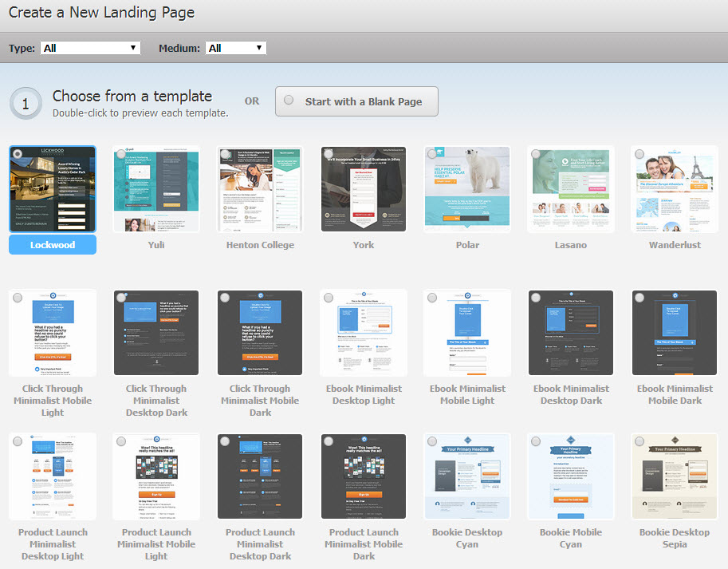The height and width of the screenshot is (569, 728).
Task: Choose Ebook Minimalist Mobile Dark thumbnail
Action: click(x=675, y=333)
